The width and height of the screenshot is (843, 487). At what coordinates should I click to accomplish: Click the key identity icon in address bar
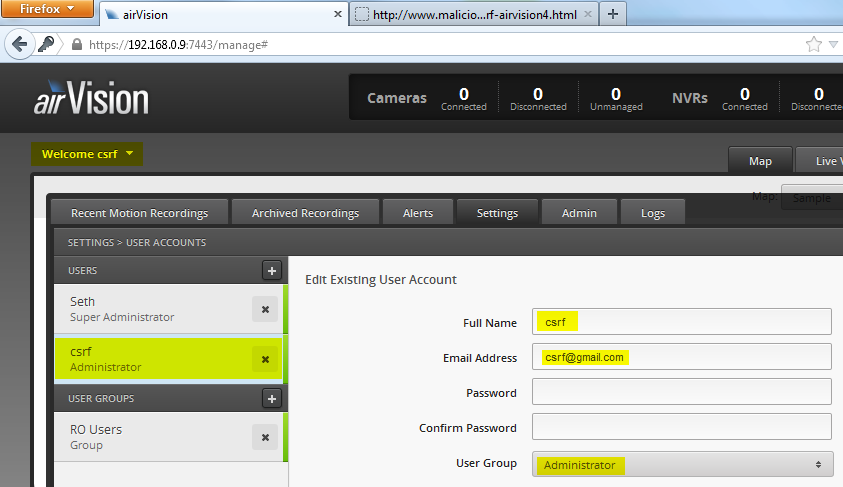click(x=46, y=44)
